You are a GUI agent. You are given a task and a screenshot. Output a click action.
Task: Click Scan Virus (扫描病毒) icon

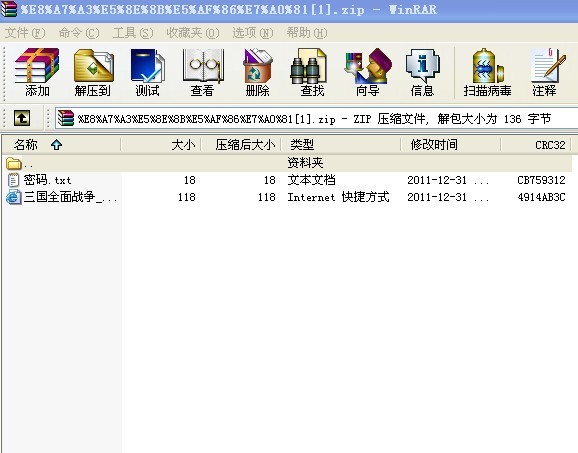[487, 66]
